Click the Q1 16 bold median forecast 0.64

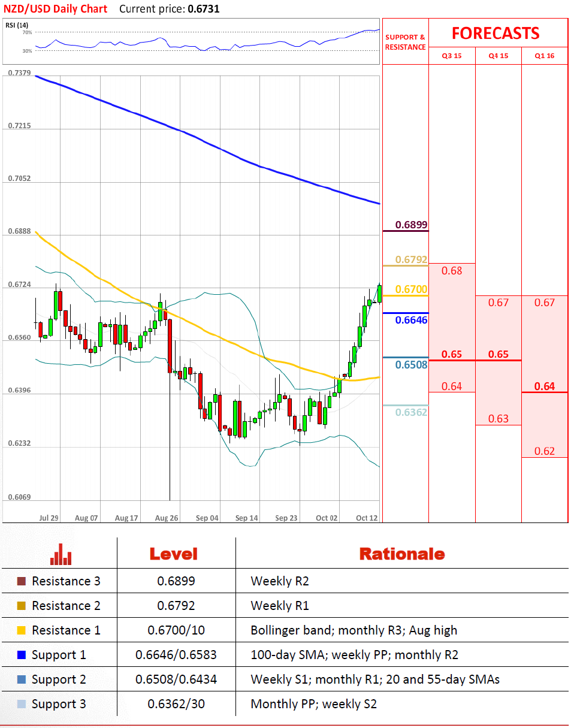(545, 386)
